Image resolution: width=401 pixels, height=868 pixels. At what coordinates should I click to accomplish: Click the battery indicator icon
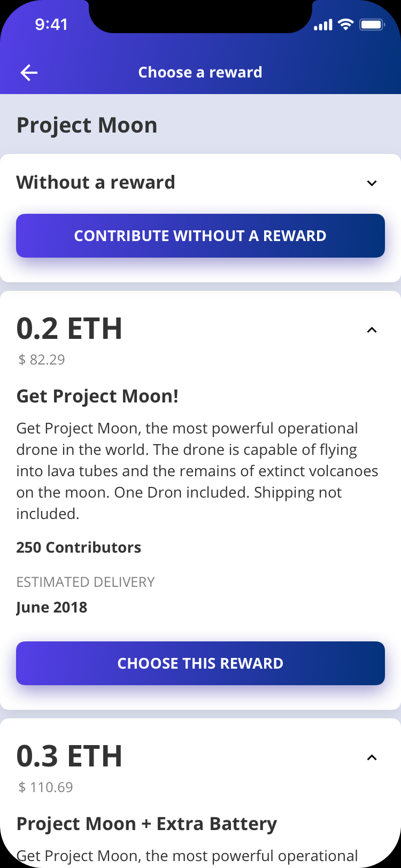pyautogui.click(x=372, y=25)
